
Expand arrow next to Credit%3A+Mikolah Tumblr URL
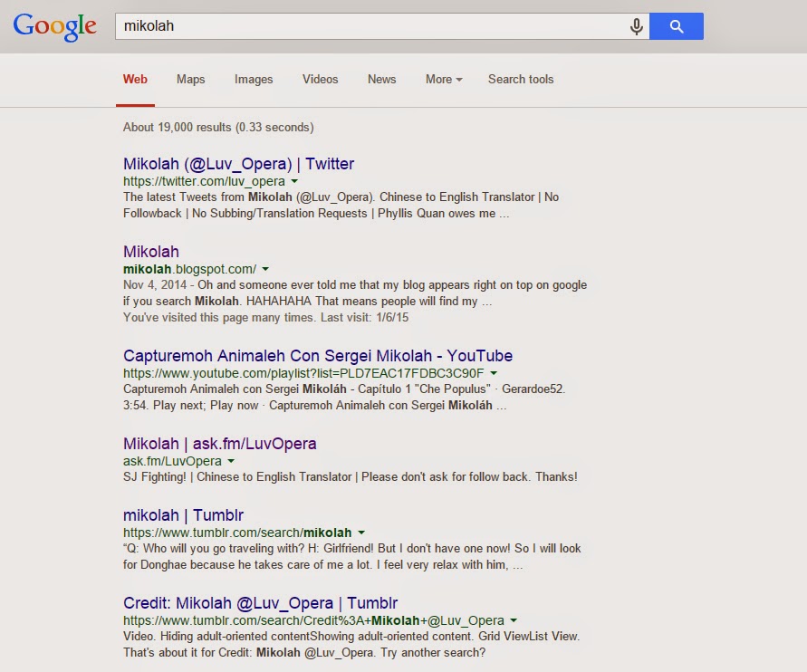click(514, 620)
